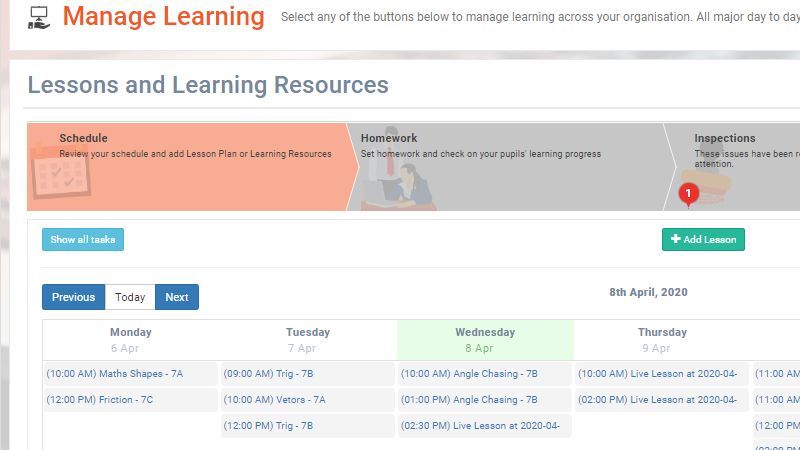Switch to the Homework tab
800x450 pixels.
(510, 167)
